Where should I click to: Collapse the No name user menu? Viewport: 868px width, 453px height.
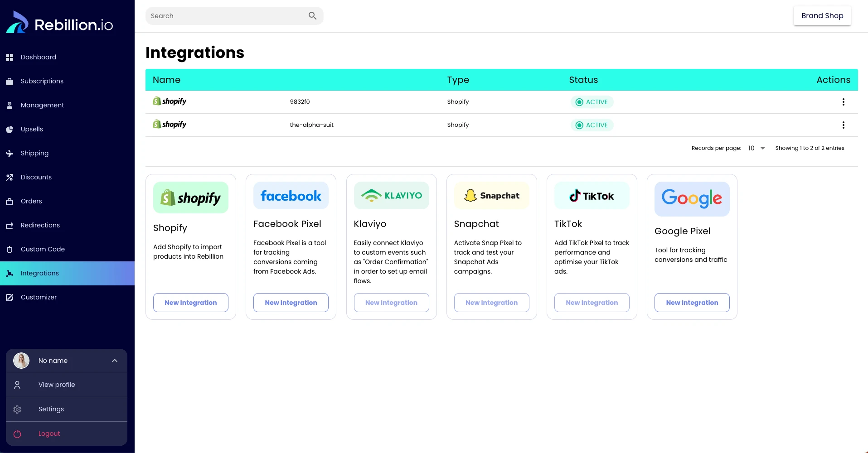[x=115, y=361]
